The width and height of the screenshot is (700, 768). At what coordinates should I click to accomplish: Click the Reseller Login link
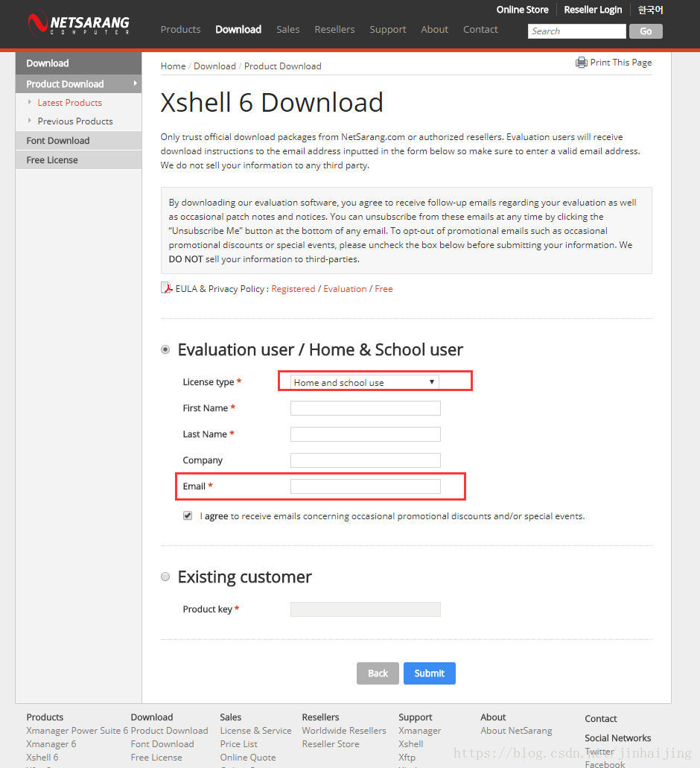(593, 10)
